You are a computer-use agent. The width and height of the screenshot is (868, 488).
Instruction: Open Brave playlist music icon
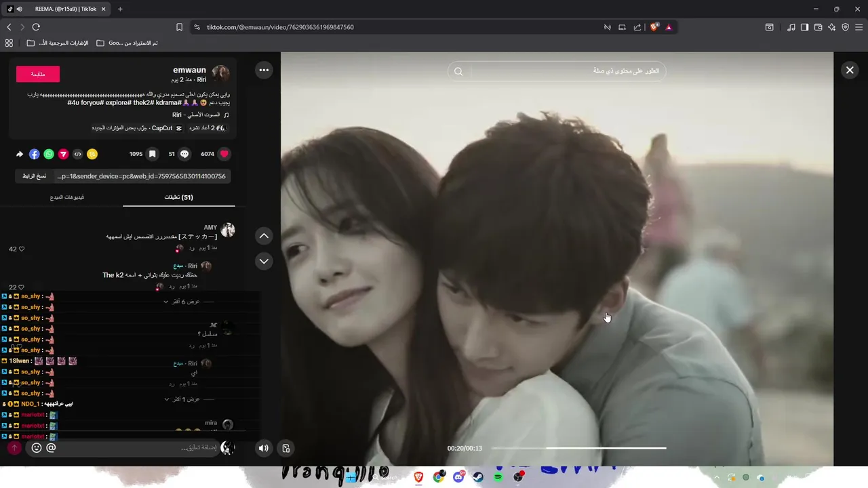point(791,27)
